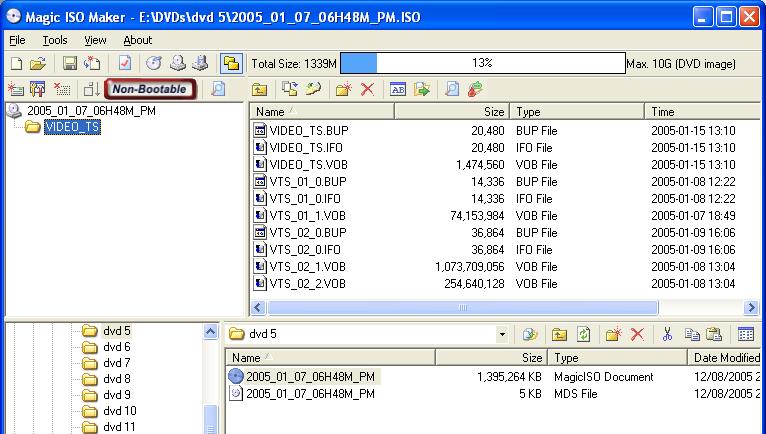
Task: Go up one folder in the ISO panel
Action: (259, 89)
